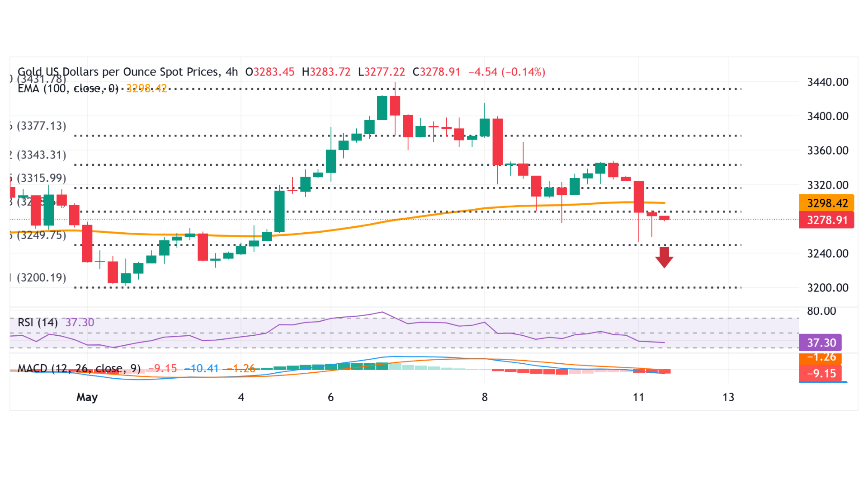Click the EMA value 3298.42 in legend
868x488 pixels.
146,89
